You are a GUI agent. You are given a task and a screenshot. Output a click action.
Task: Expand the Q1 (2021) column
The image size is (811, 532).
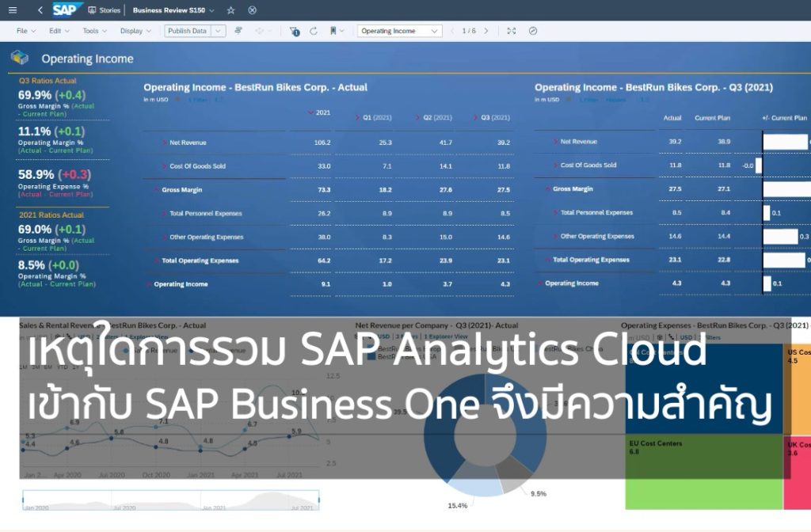[x=357, y=118]
